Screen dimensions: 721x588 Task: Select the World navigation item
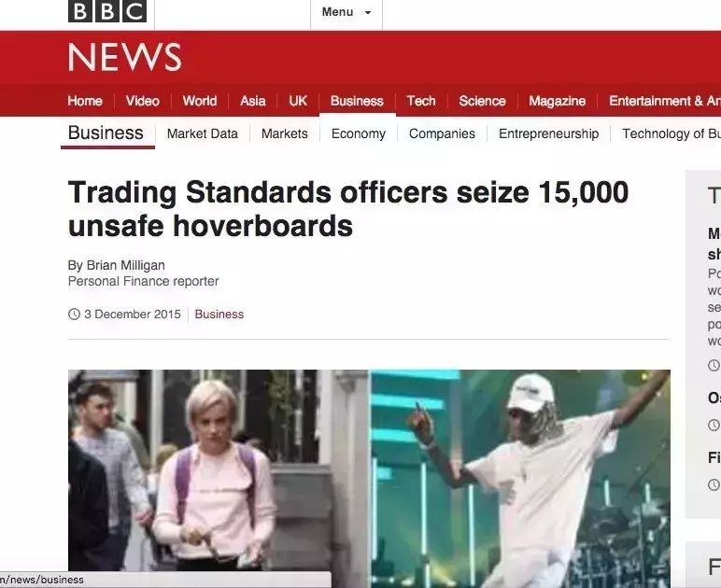pos(200,101)
